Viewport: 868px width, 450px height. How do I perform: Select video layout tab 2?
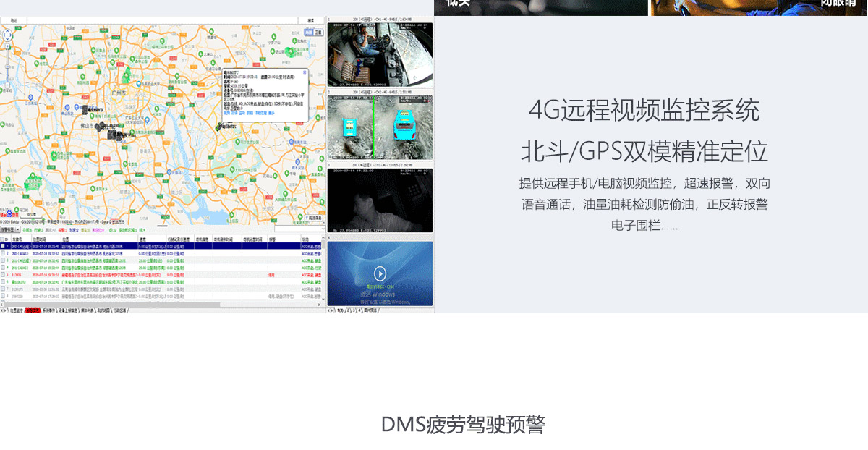348,310
